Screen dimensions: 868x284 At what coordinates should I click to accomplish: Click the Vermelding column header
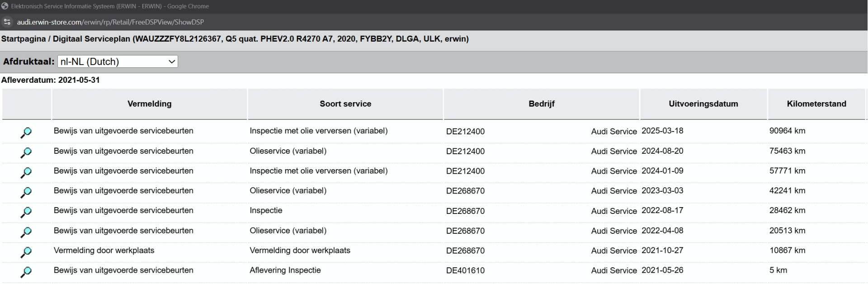pyautogui.click(x=149, y=104)
